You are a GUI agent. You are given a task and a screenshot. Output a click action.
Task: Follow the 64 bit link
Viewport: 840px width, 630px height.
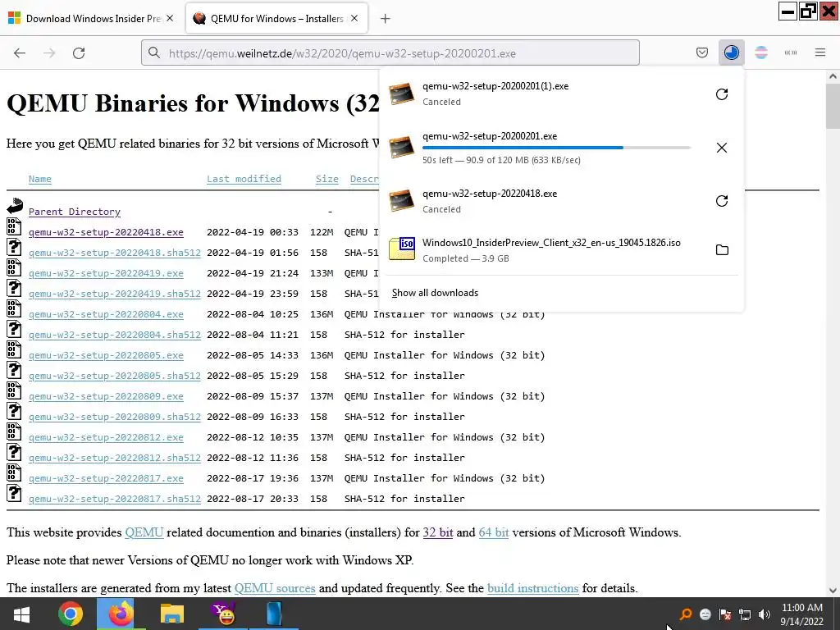click(x=493, y=532)
